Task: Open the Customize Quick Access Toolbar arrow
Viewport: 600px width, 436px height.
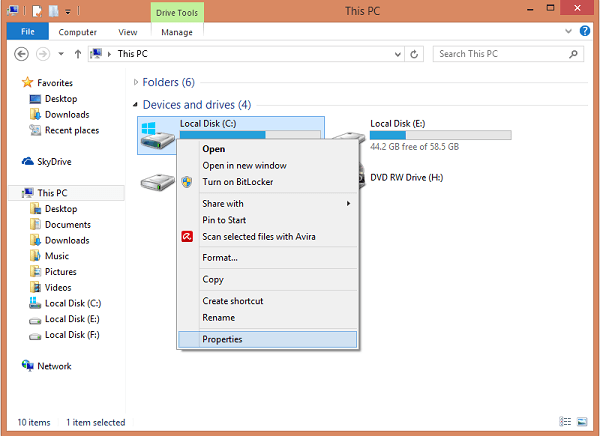Action: point(68,12)
